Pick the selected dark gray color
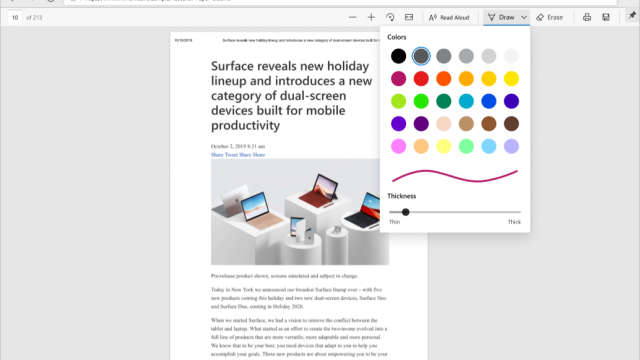Viewport: 640px width, 360px height. (421, 56)
